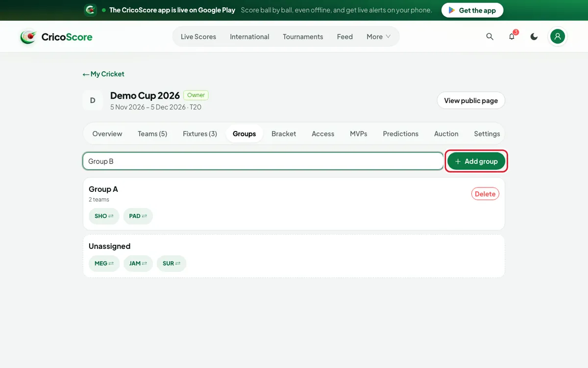This screenshot has width=588, height=368.
Task: Click the 'Score ball by ball' banner text
Action: click(x=337, y=10)
